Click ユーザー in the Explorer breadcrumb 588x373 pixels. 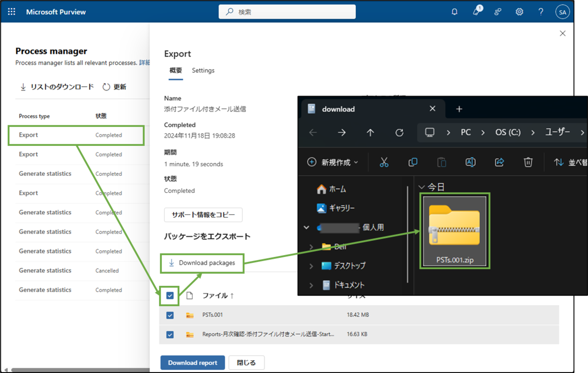pos(558,133)
